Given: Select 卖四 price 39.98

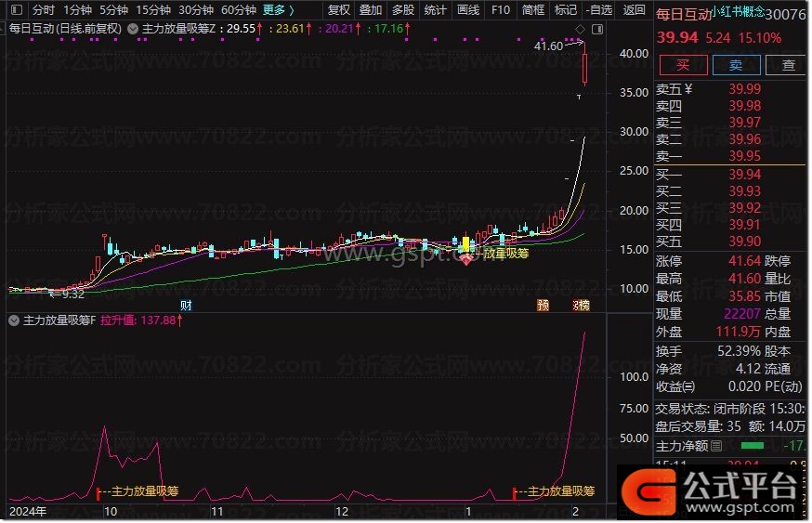Looking at the screenshot, I should point(745,106).
